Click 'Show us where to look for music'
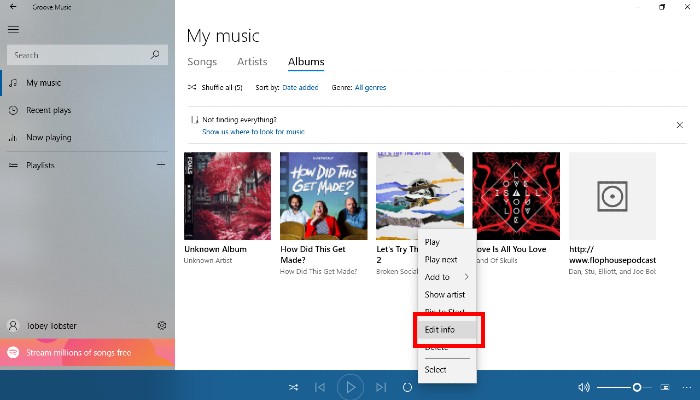700x400 pixels. [x=253, y=132]
